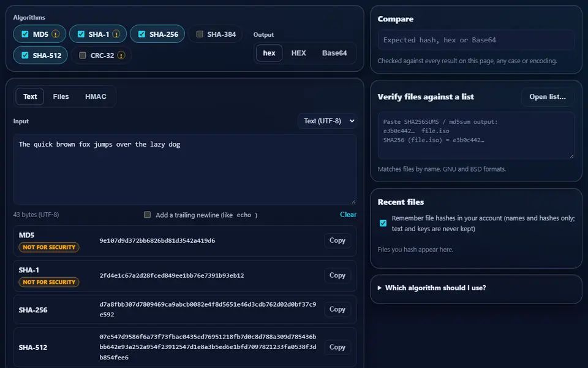Click the MD5 hash value 9e107d9d…
Screen dimensions: 588x368
coord(157,240)
